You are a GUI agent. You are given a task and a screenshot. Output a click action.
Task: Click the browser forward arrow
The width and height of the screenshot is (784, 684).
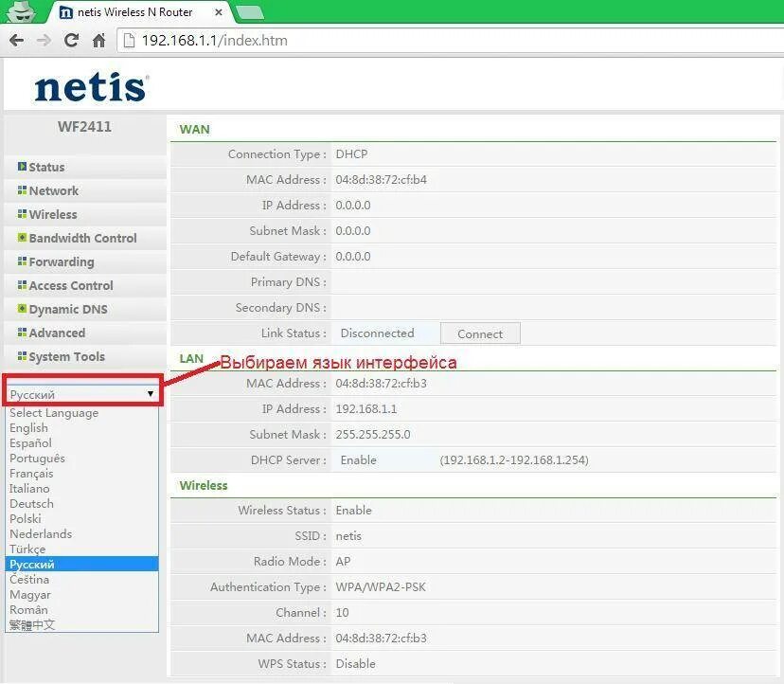[x=44, y=41]
